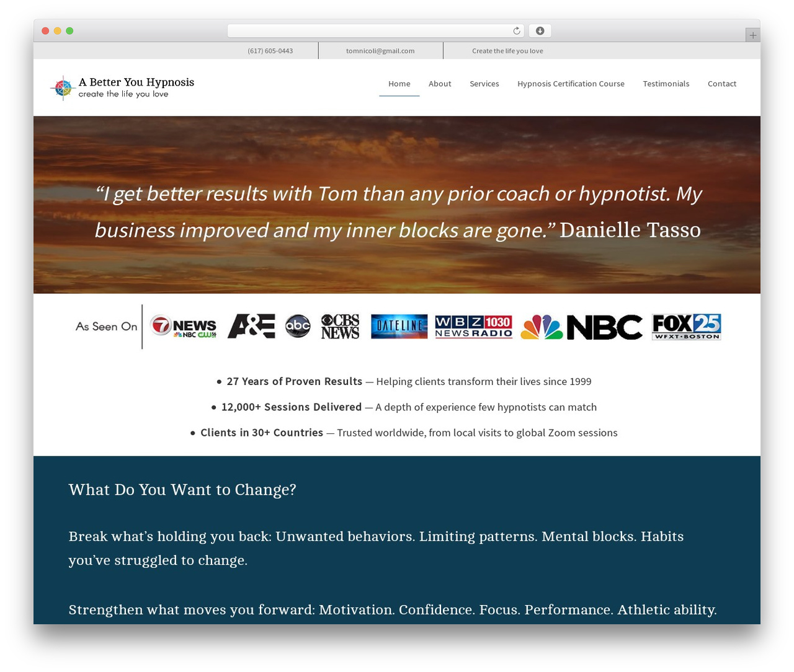Click the NBC peacock logo
Screen dimensions: 794x672
coord(581,327)
